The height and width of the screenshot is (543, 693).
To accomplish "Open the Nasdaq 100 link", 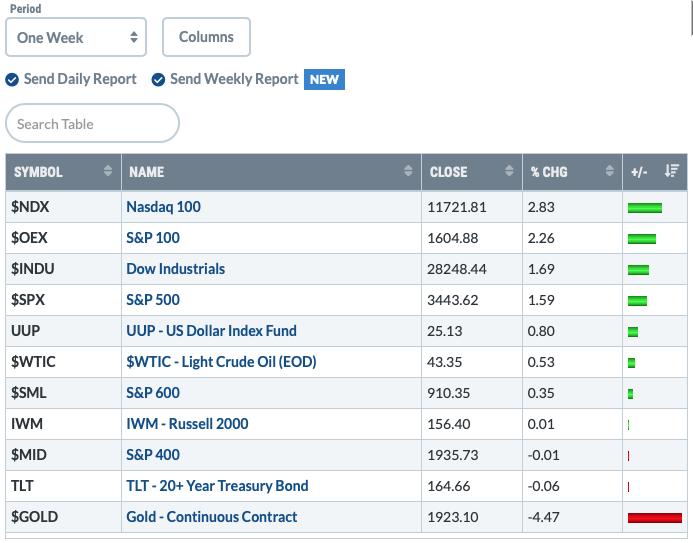I will tap(164, 207).
